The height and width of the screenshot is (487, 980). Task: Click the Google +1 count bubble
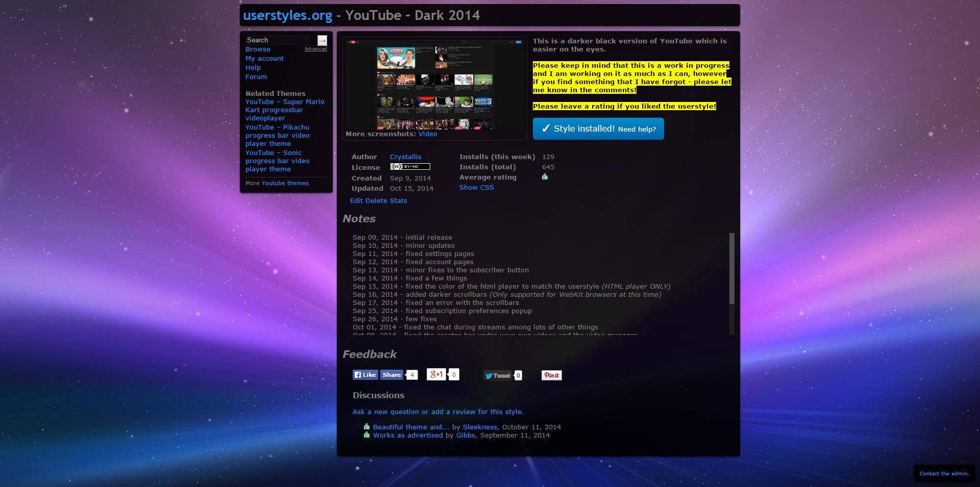click(x=454, y=374)
